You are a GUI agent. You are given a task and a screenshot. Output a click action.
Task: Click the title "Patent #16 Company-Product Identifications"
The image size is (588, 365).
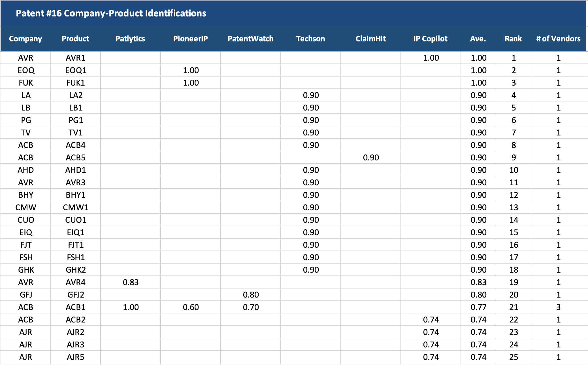pos(111,13)
